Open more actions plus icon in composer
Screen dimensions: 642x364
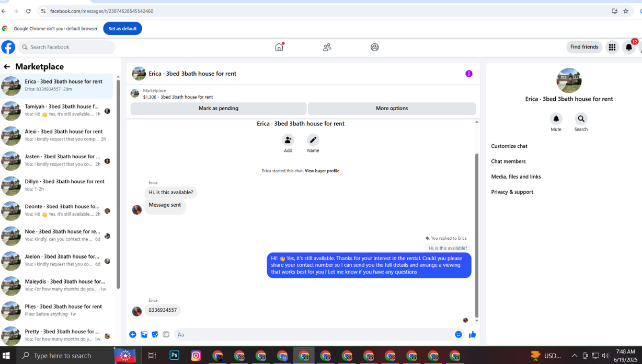(x=133, y=334)
